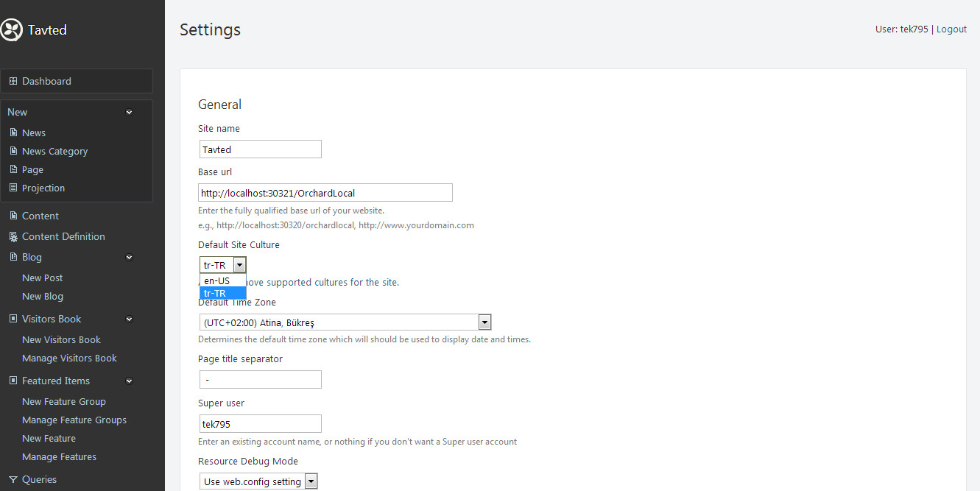Open the Default Time Zone dropdown

click(x=484, y=322)
